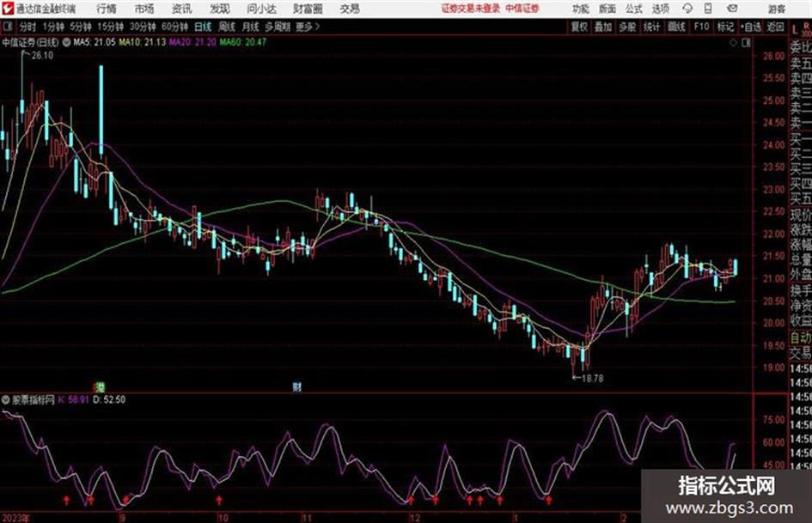Click the 画线 drawing tools button
The image size is (812, 523).
677,27
